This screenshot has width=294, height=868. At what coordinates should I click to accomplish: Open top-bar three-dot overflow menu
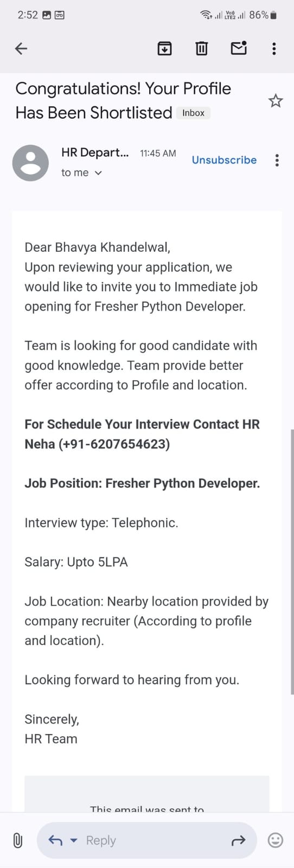pyautogui.click(x=274, y=49)
